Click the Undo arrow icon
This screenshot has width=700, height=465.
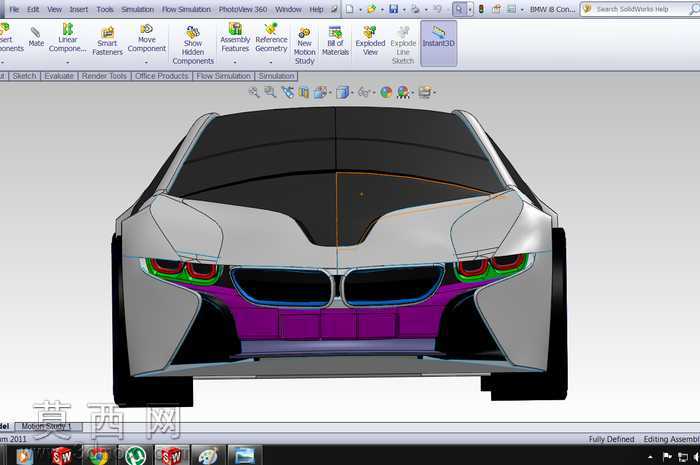tap(437, 9)
